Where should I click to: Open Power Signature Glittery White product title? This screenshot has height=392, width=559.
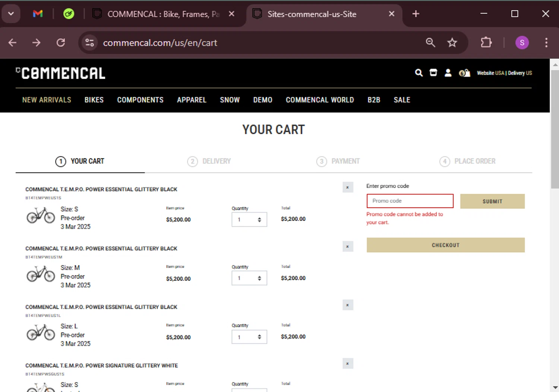point(101,366)
